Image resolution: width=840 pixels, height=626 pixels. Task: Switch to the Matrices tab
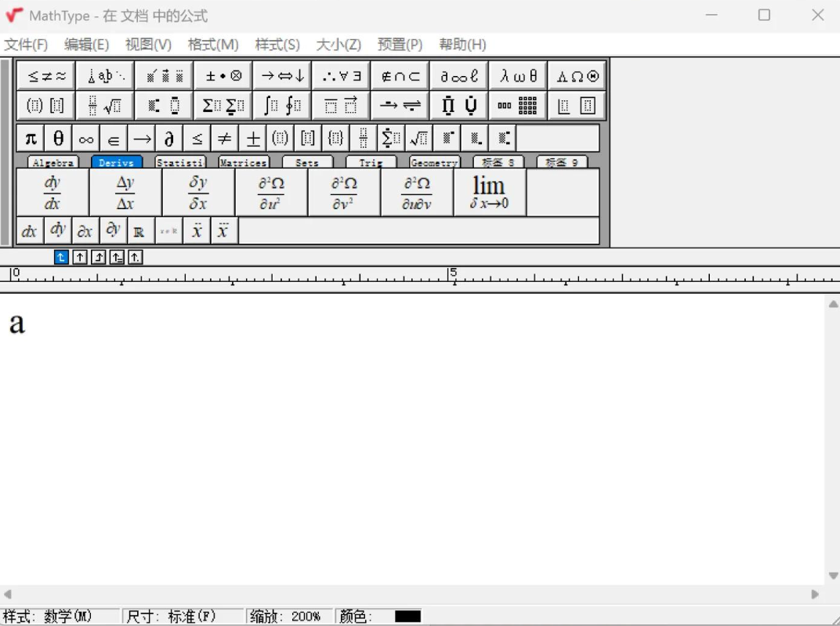244,162
